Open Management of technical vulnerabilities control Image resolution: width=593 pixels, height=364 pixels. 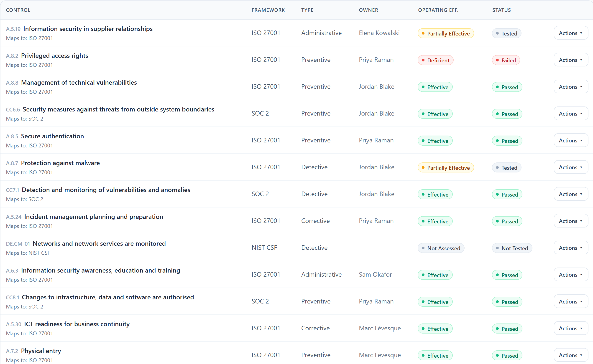click(x=79, y=82)
